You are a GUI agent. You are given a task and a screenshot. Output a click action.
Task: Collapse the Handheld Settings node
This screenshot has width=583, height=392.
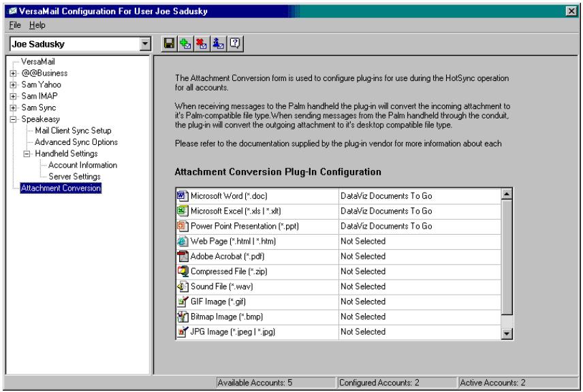(x=27, y=154)
